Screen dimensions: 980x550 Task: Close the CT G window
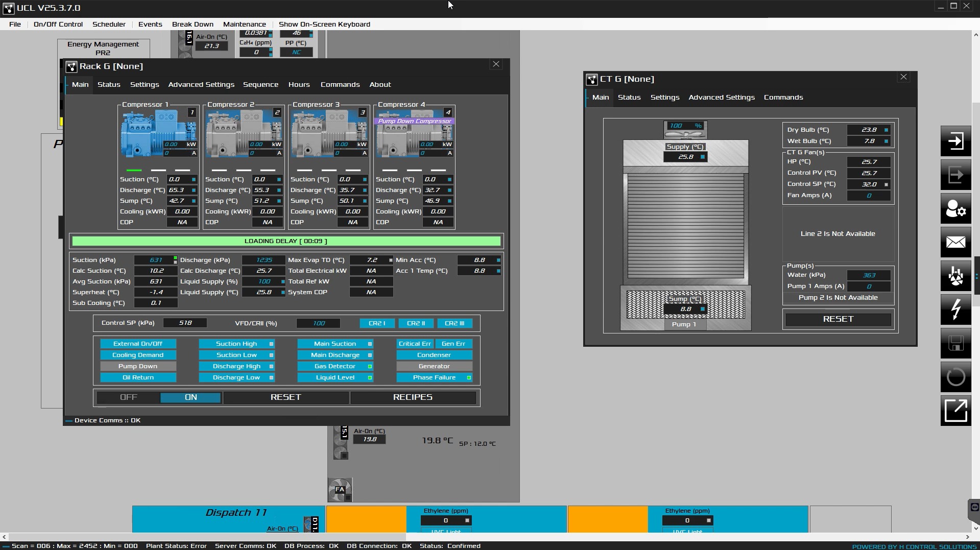(903, 77)
